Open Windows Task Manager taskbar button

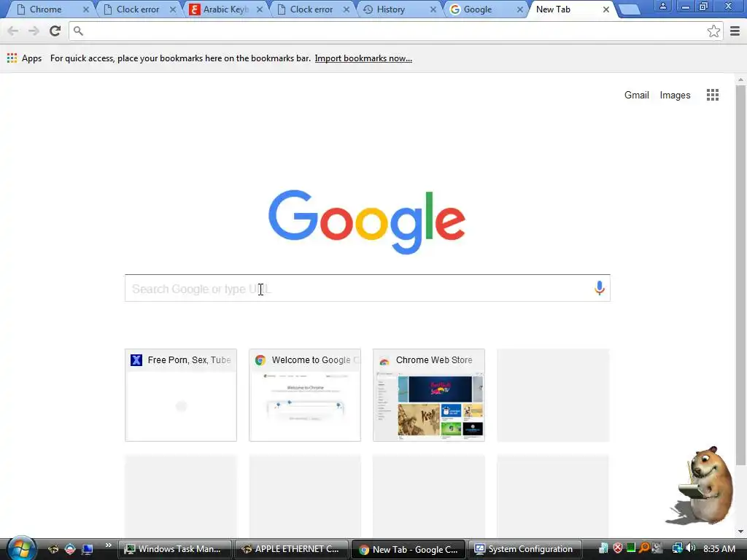click(x=174, y=549)
